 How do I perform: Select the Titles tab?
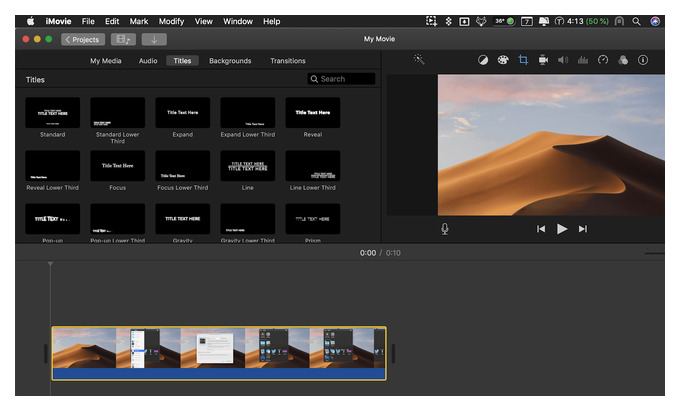pyautogui.click(x=182, y=61)
